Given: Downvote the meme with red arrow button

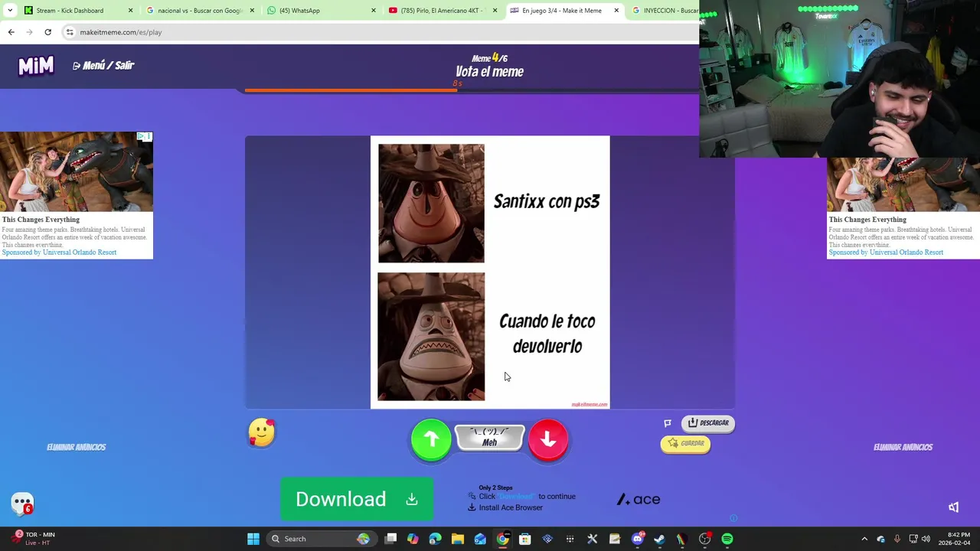Looking at the screenshot, I should pos(548,439).
